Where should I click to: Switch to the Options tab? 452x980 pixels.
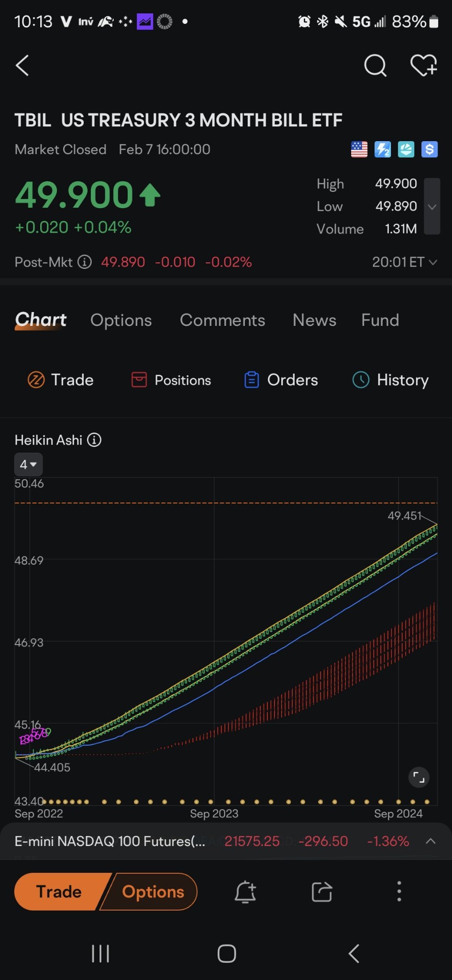click(121, 320)
